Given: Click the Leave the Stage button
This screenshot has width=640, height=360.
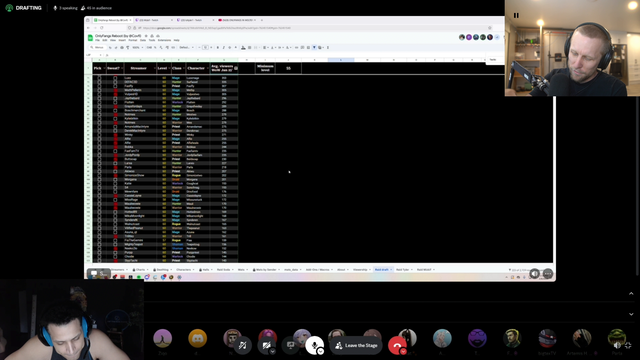Looking at the screenshot, I should click(x=356, y=346).
